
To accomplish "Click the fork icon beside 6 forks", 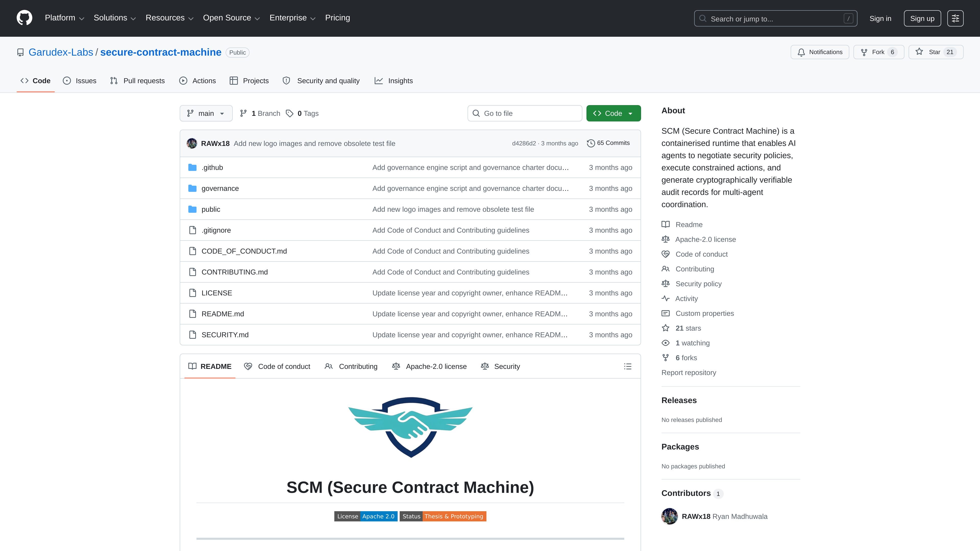I will (665, 358).
